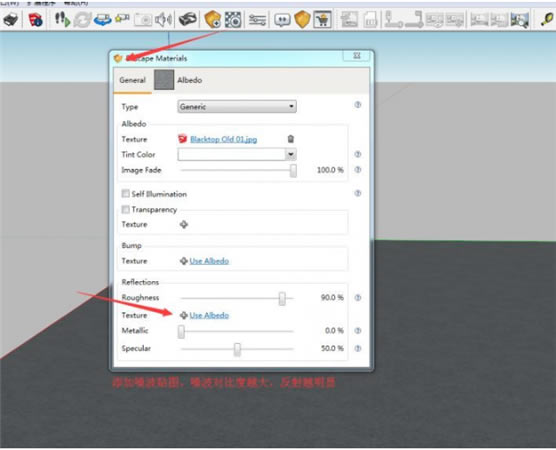Expand the Tint Color dropdown arrow
Image resolution: width=556 pixels, height=450 pixels.
(291, 154)
